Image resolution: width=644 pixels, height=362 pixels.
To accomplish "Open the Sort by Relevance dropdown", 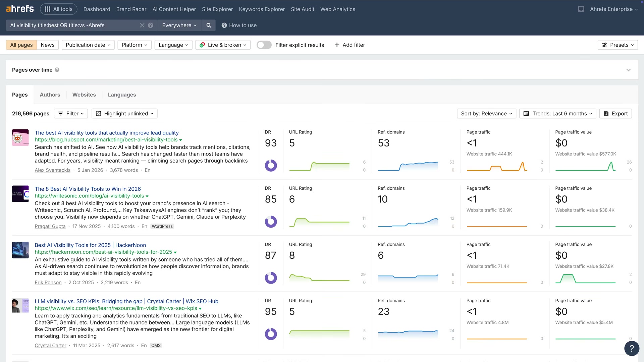I will pos(486,114).
